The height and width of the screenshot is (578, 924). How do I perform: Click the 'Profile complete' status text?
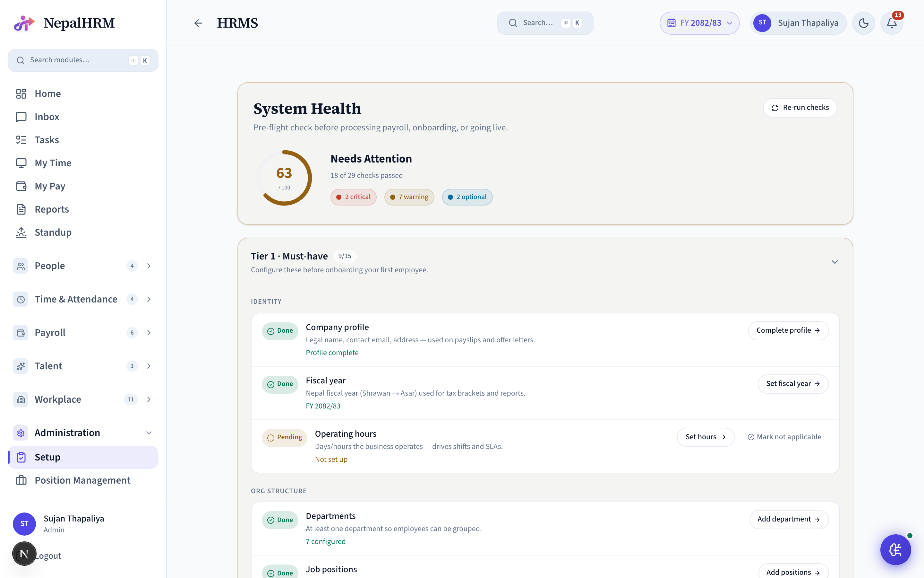pos(332,353)
